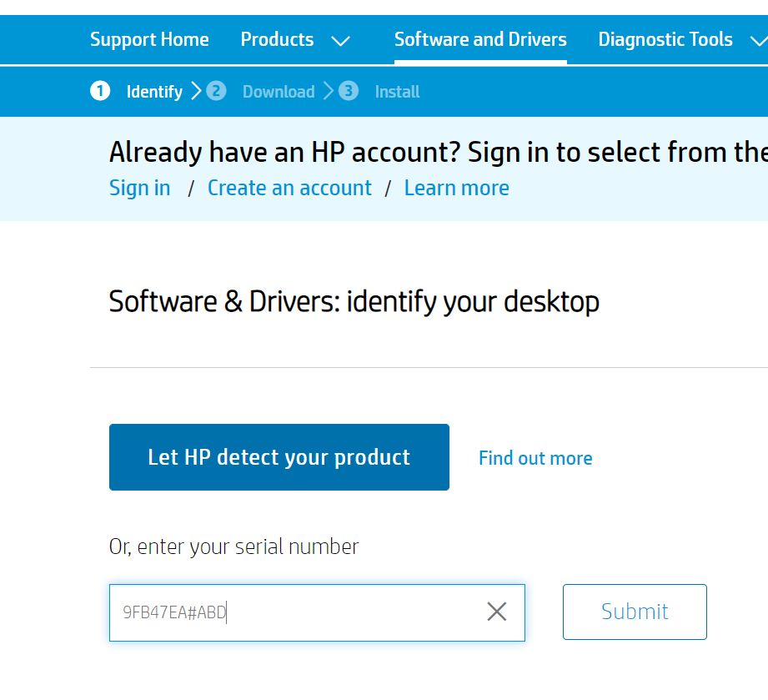Open the Products menu
Image resolution: width=768 pixels, height=700 pixels.
click(x=277, y=39)
